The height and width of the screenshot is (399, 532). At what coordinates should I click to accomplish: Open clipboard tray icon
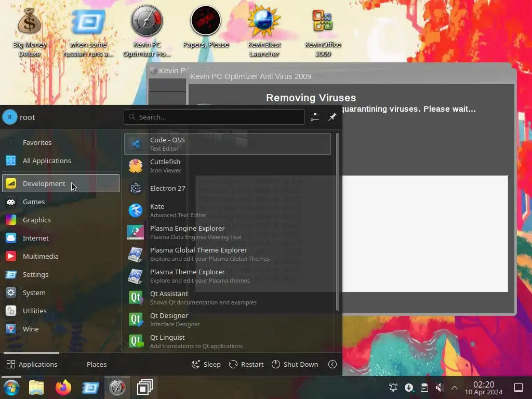click(424, 388)
